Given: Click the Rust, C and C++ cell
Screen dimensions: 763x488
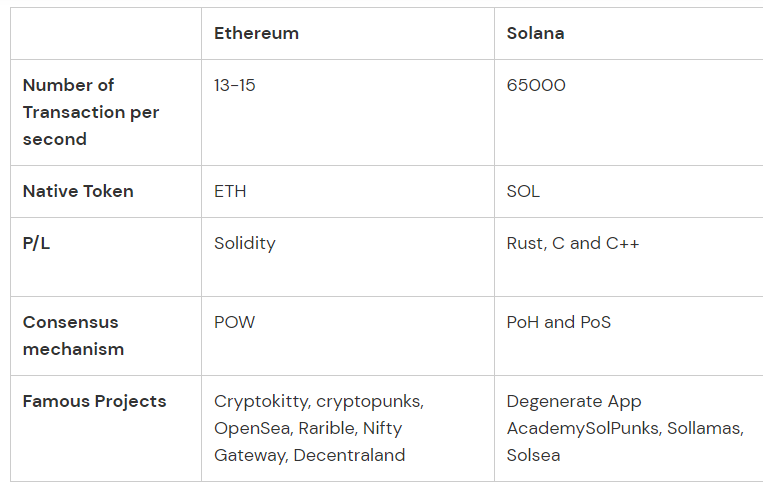Looking at the screenshot, I should [573, 243].
